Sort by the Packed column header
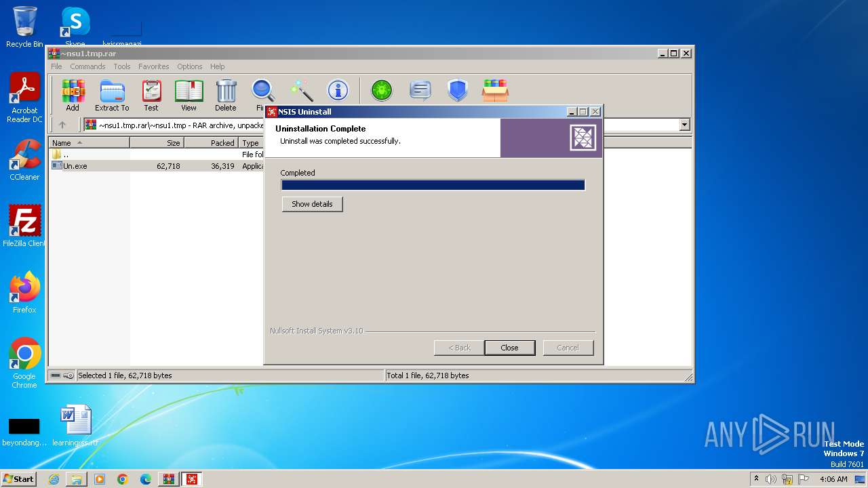868x488 pixels. [211, 143]
